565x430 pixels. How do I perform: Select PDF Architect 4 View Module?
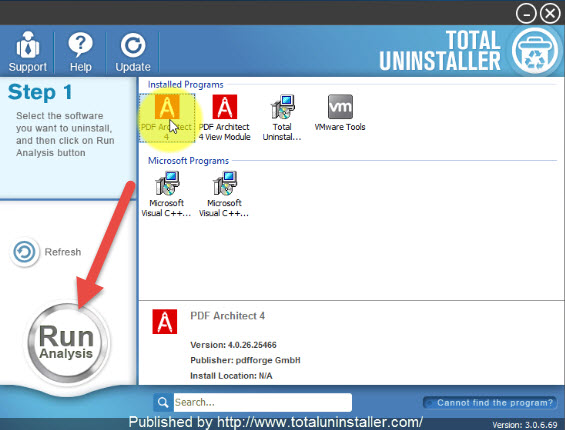224,118
